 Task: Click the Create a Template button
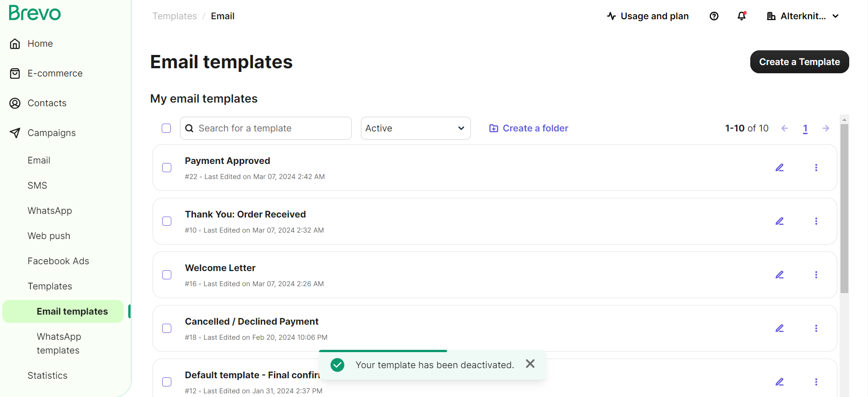coord(799,62)
